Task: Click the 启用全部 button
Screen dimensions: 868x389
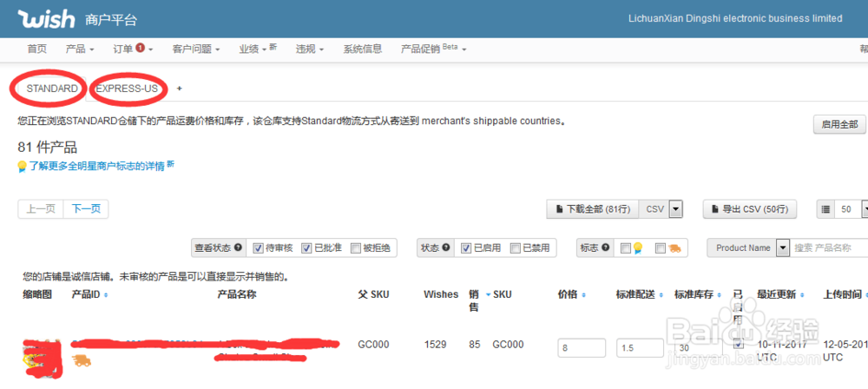Action: pos(839,124)
